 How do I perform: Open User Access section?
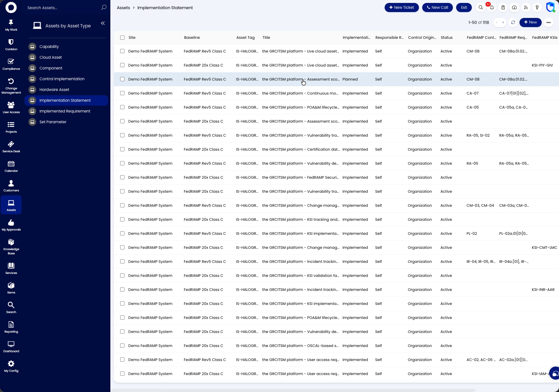click(x=11, y=108)
